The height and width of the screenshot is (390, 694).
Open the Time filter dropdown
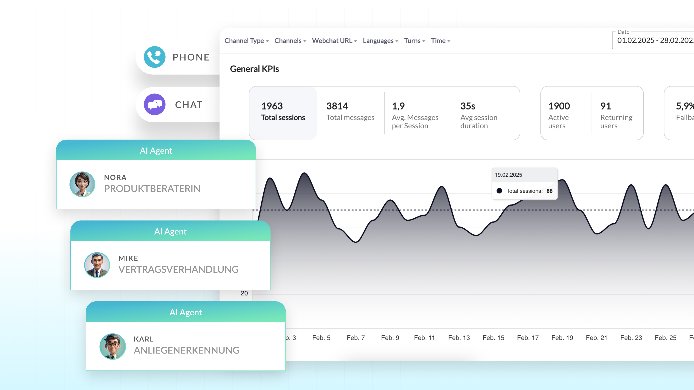point(440,41)
